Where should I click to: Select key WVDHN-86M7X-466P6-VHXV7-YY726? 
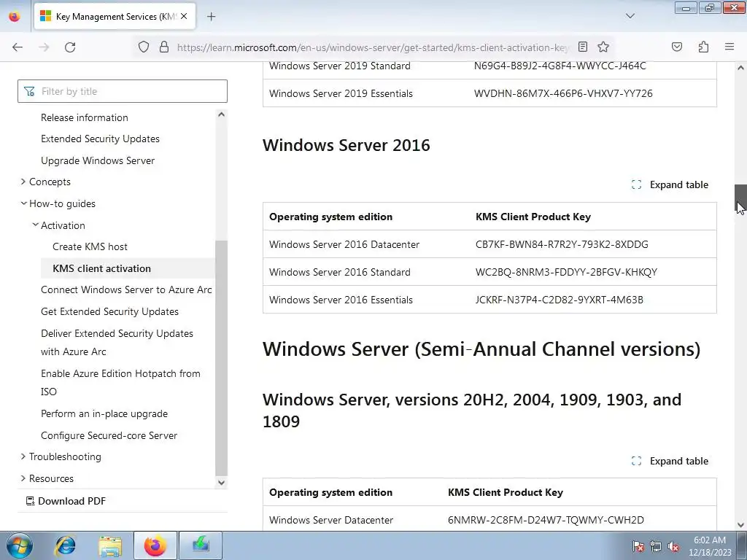563,93
